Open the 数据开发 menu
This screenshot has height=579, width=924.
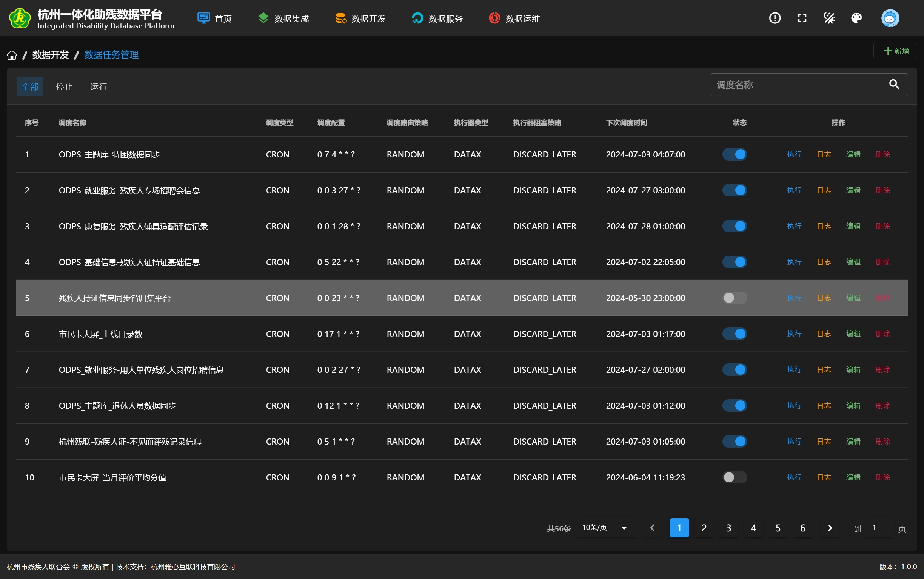(360, 19)
